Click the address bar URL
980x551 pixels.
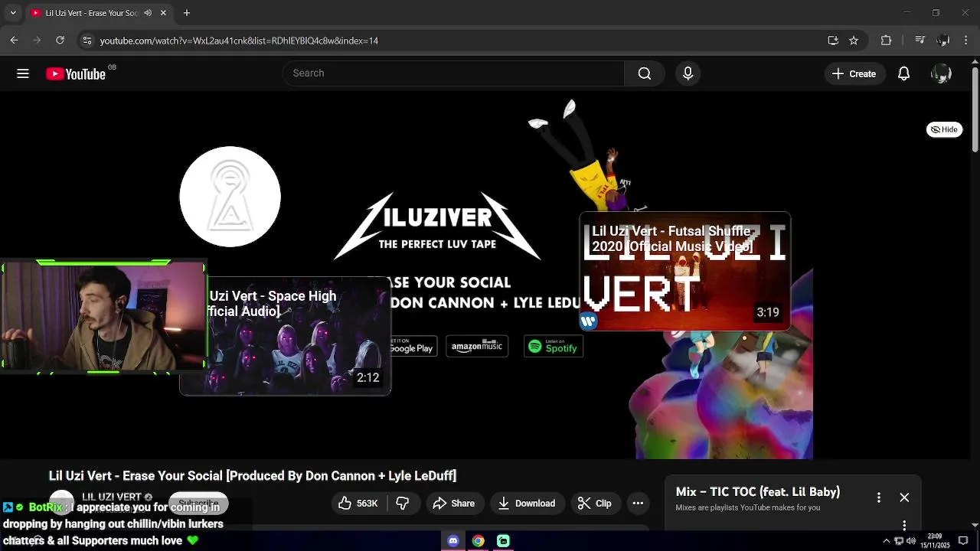(239, 41)
